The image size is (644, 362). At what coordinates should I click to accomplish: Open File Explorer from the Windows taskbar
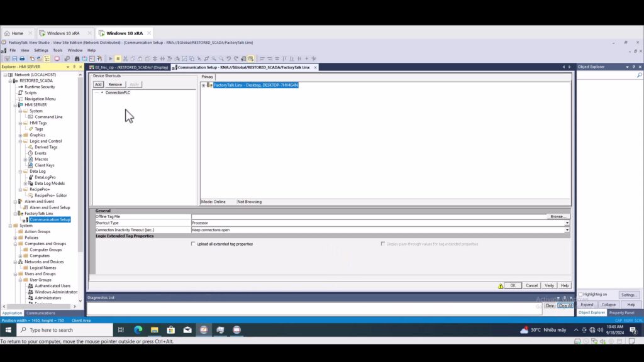pyautogui.click(x=154, y=330)
